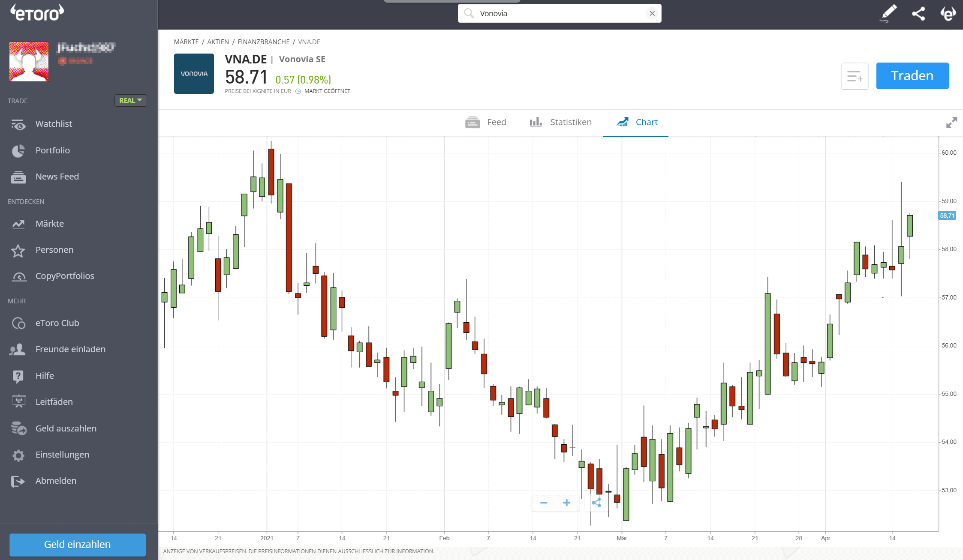Click the Traden button
The height and width of the screenshot is (560, 963).
click(912, 76)
